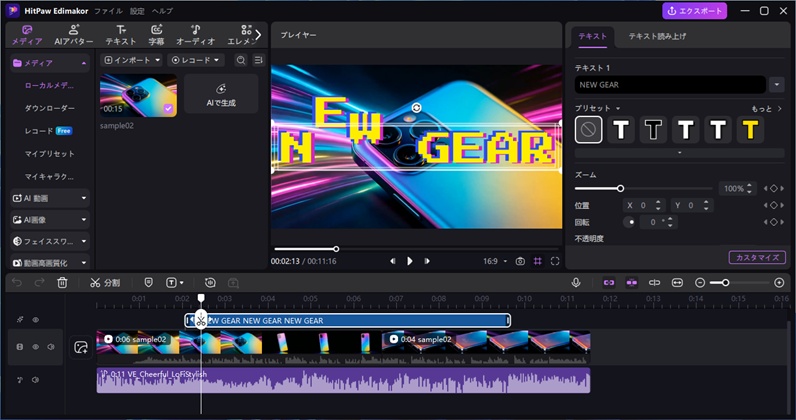
Task: Click the microphone voiceover icon
Action: point(576,283)
